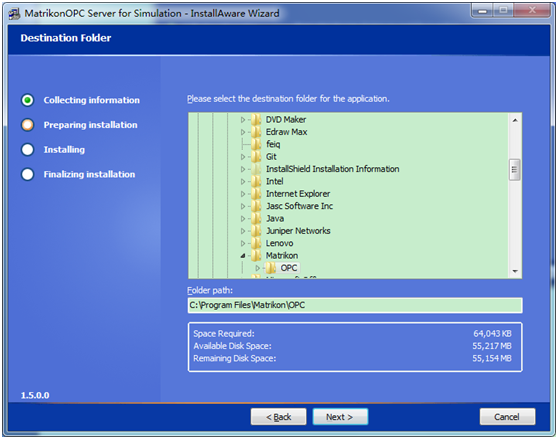
Task: Click the Available Disk Space value 55,217 MB
Action: tap(492, 346)
